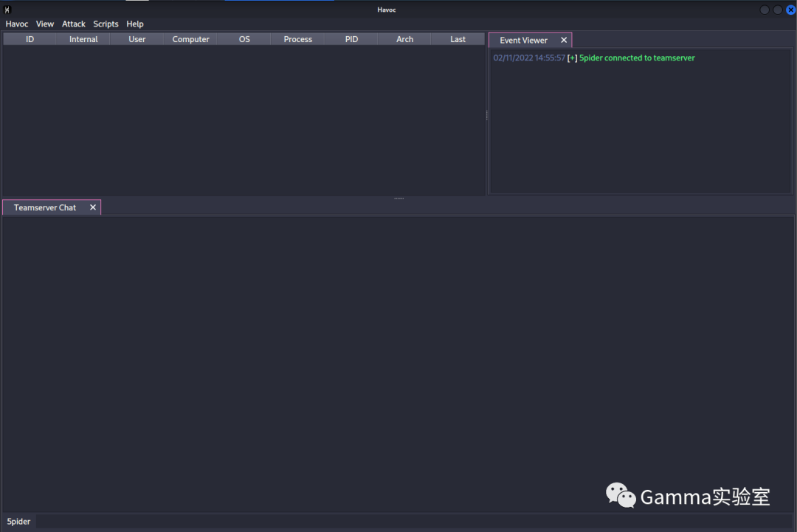797x532 pixels.
Task: Maximize the Havoc window
Action: click(x=778, y=10)
